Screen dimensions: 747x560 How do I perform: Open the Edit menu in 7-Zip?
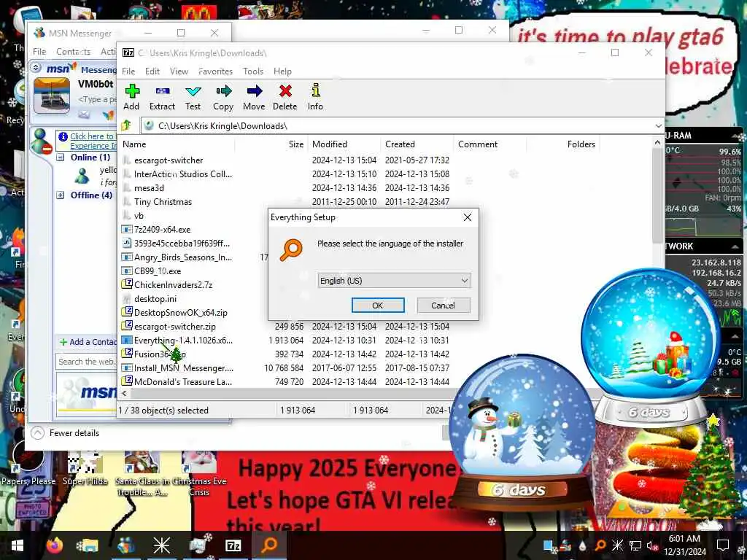[152, 71]
